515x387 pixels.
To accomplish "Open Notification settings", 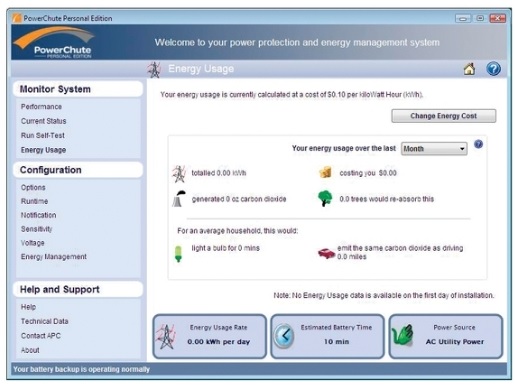I will pos(38,215).
